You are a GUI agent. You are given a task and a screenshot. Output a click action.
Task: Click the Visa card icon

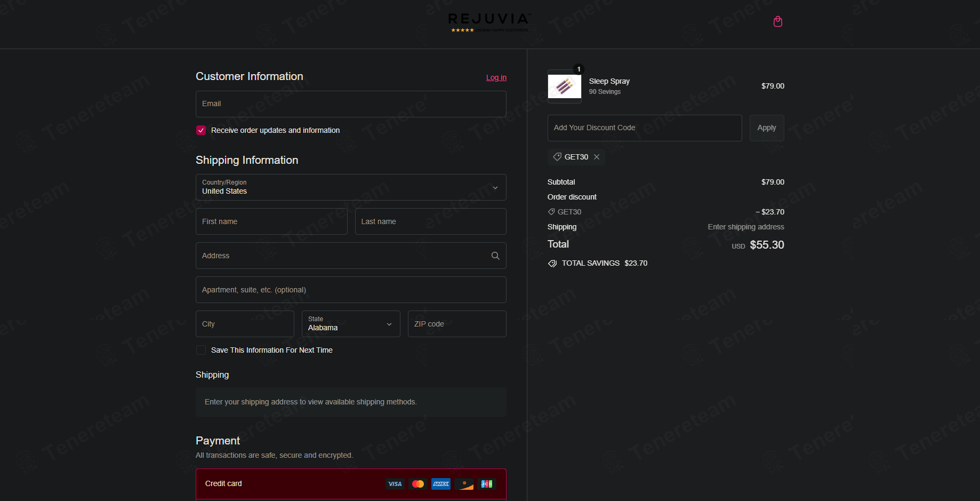point(395,484)
